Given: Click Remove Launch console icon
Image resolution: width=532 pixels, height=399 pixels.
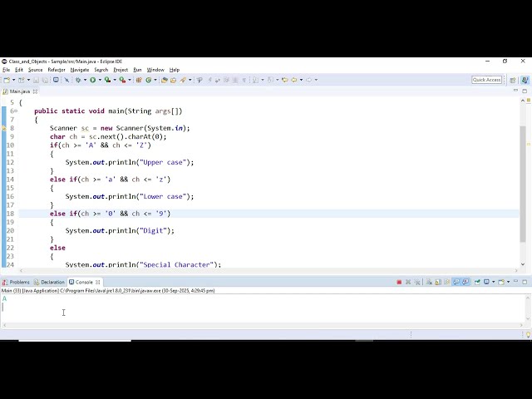Looking at the screenshot, I should click(x=408, y=283).
